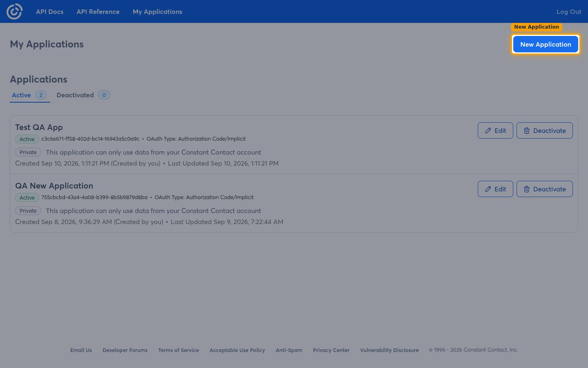
Task: Open Terms of Service footer link
Action: click(178, 350)
